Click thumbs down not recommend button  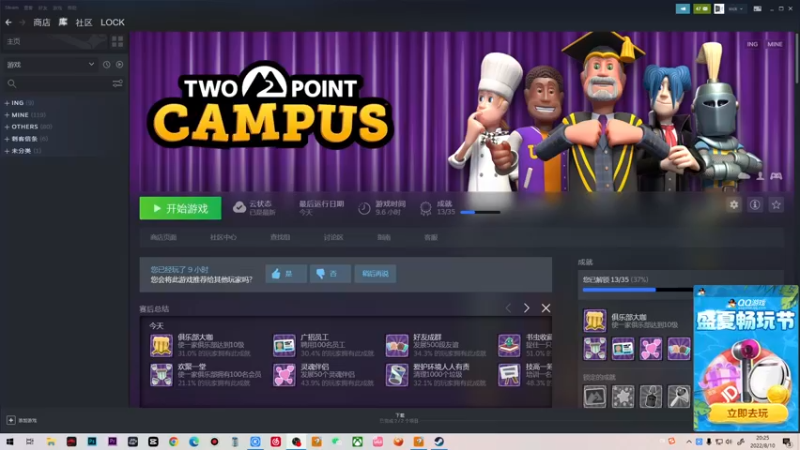tap(330, 274)
